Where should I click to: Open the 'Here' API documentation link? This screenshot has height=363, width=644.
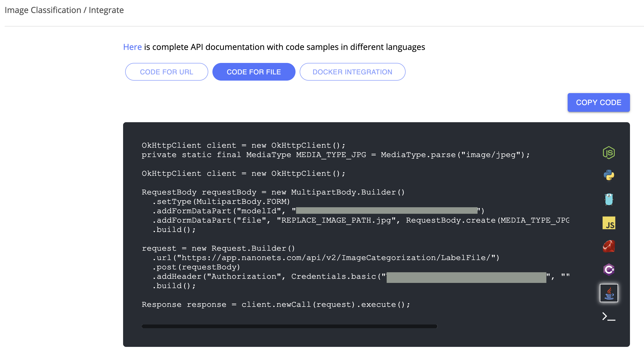click(x=132, y=47)
